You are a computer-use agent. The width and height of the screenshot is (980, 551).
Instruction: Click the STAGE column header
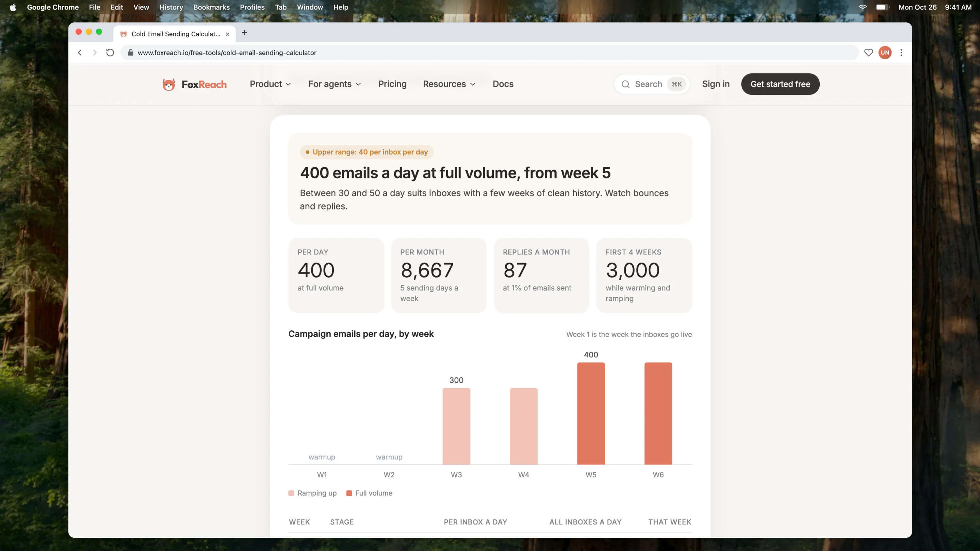342,522
